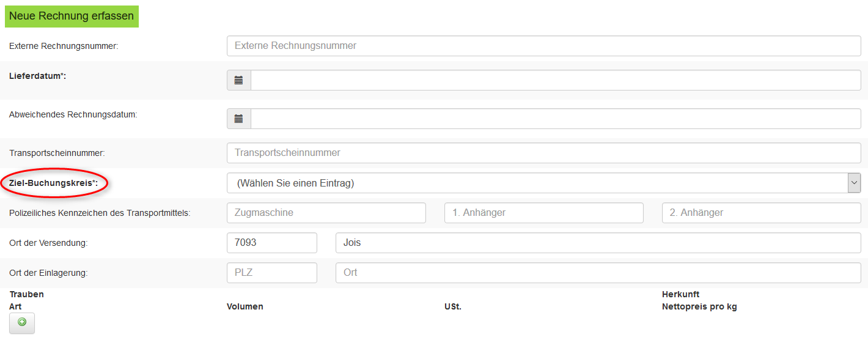This screenshot has width=868, height=337.
Task: Focus the Einlagerung PLZ field
Action: click(x=271, y=273)
